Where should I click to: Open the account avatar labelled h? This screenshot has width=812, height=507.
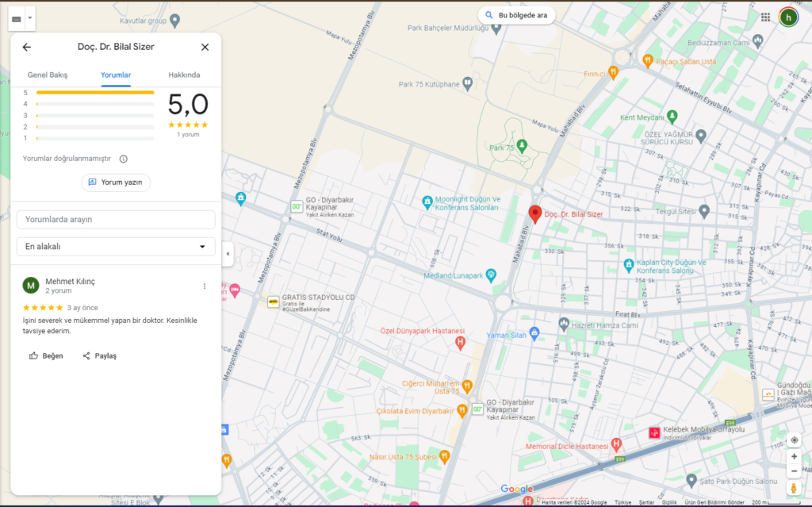pyautogui.click(x=788, y=17)
